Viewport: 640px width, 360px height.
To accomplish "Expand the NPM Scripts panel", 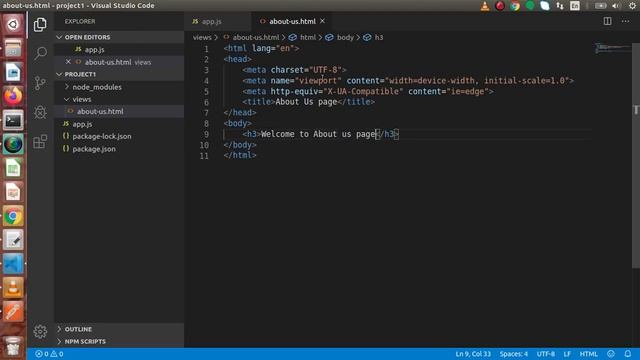I will pos(119,341).
